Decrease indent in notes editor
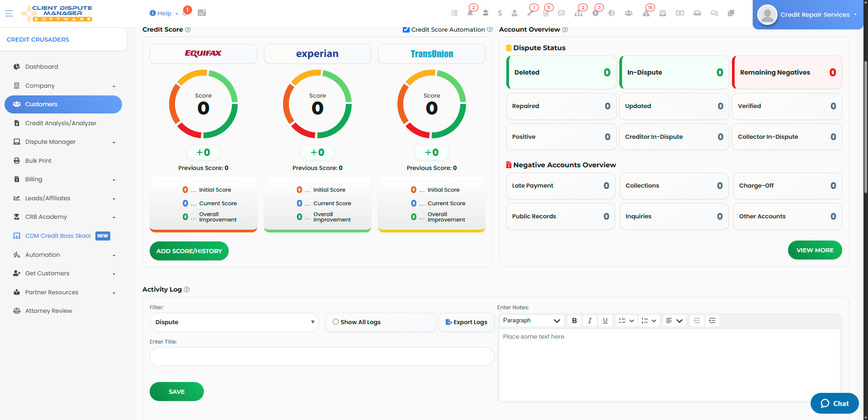This screenshot has height=420, width=868. click(x=697, y=321)
